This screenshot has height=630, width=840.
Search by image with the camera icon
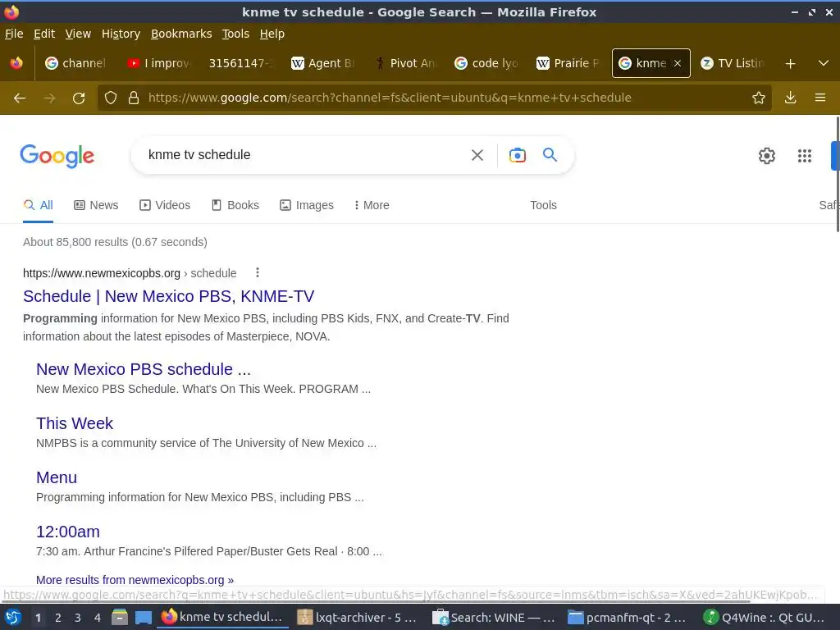click(x=517, y=155)
